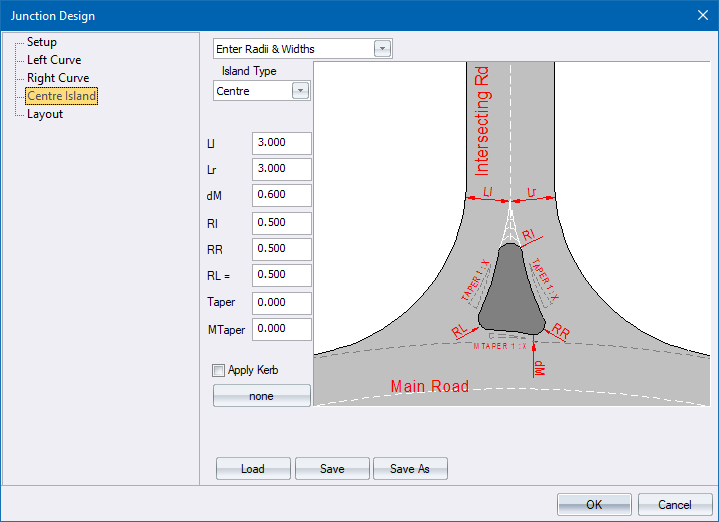
Task: Click the Taper value field
Action: coord(281,303)
